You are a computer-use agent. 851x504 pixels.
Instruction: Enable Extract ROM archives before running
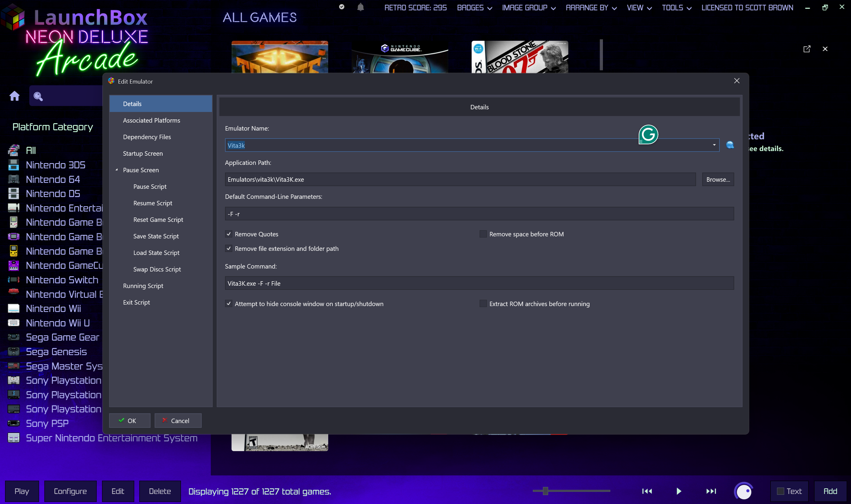point(483,304)
